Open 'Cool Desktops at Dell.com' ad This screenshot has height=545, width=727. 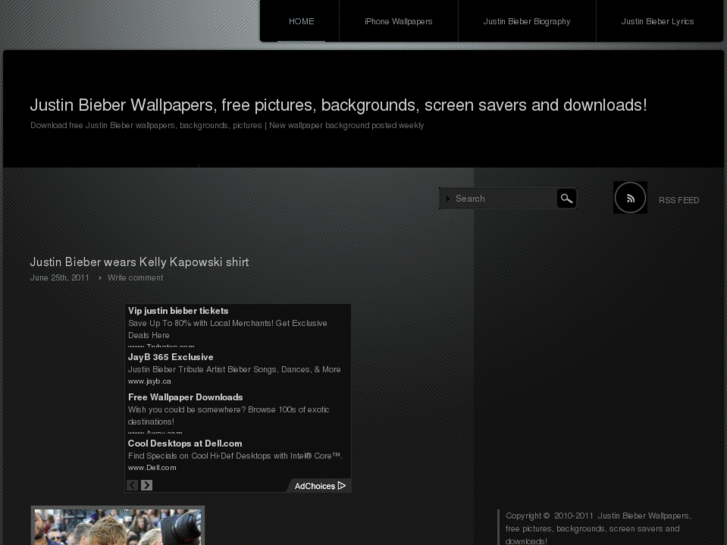[185, 443]
